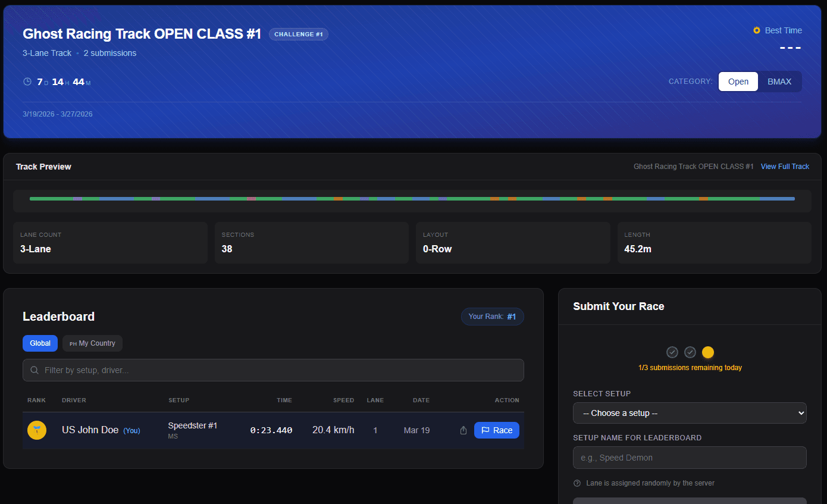Screen dimensions: 827x504
Task: Click the magnifier icon in the leaderboard filter
Action: pos(35,370)
